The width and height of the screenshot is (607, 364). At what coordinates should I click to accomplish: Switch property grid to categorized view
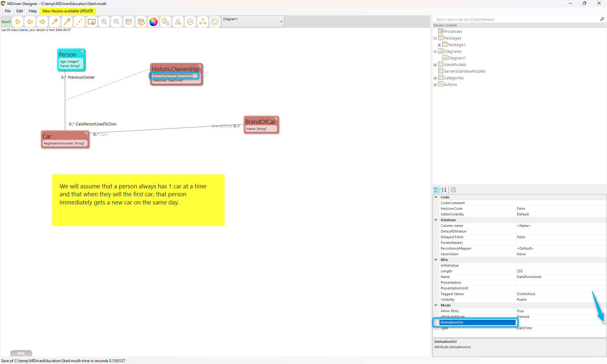(x=437, y=190)
